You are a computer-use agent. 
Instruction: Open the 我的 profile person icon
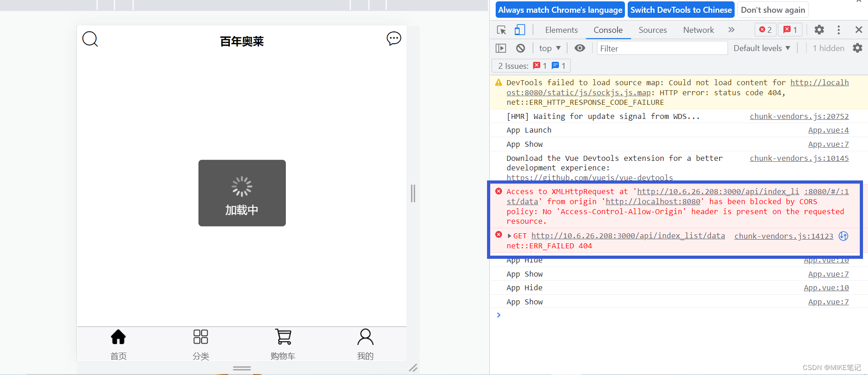(x=365, y=337)
